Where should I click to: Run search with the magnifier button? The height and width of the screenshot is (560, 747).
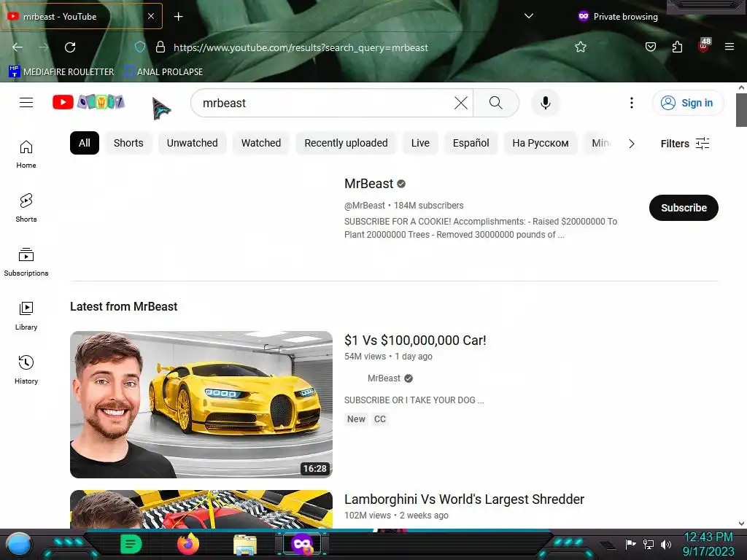(495, 103)
